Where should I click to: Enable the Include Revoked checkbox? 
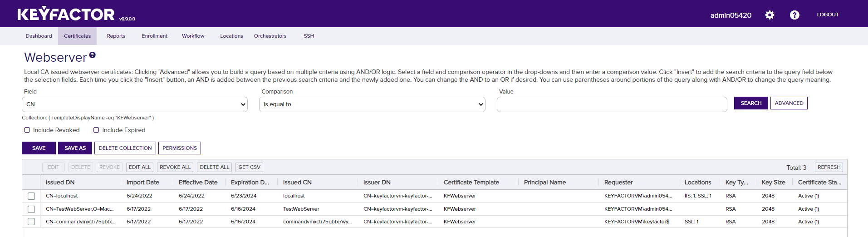[27, 130]
